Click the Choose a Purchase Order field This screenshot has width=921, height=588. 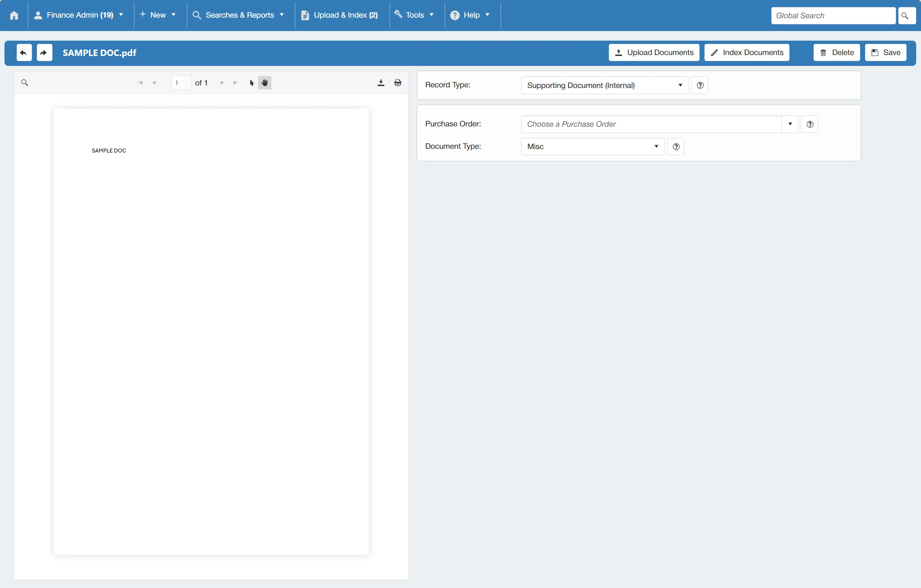coord(651,124)
